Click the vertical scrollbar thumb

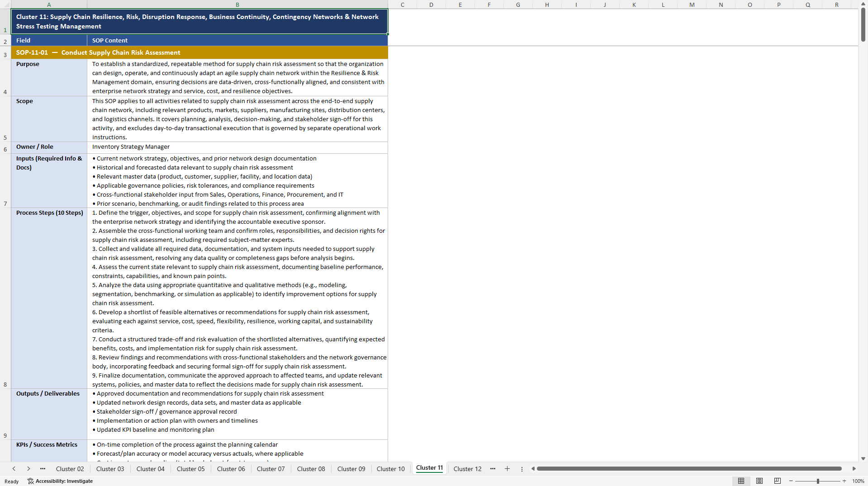point(863,25)
